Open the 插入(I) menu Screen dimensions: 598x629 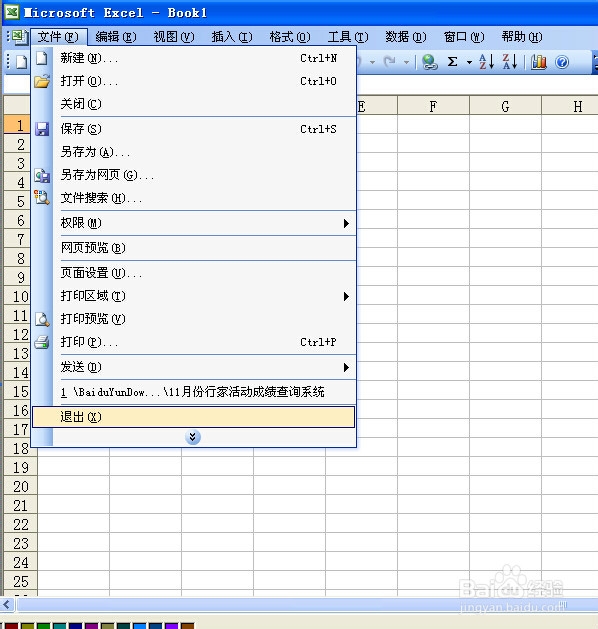pyautogui.click(x=232, y=37)
